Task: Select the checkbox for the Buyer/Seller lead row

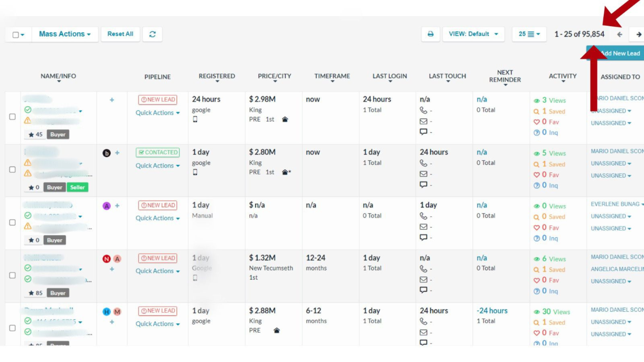Action: pos(12,170)
